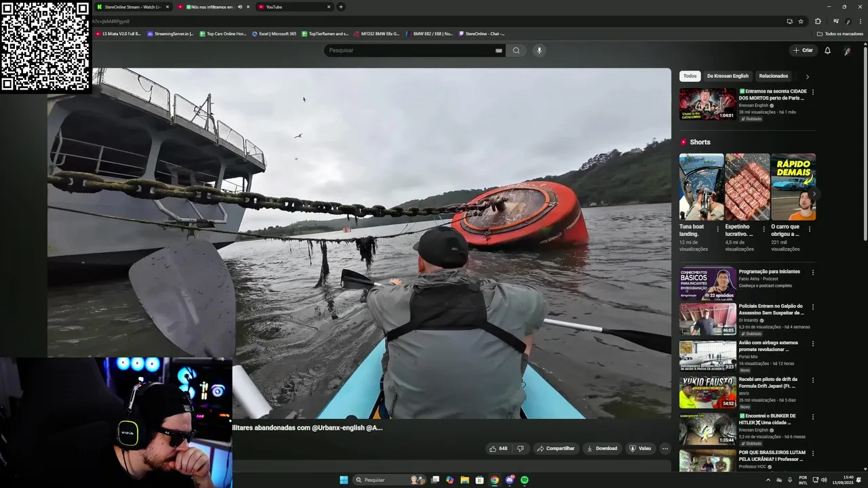The image size is (868, 488).
Task: Like the video with 648 likes
Action: point(498,448)
